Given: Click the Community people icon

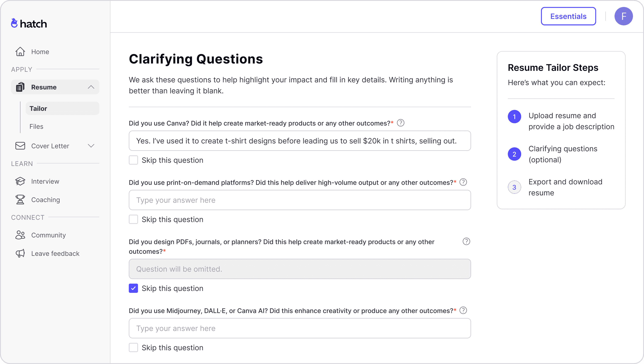Looking at the screenshot, I should 20,235.
